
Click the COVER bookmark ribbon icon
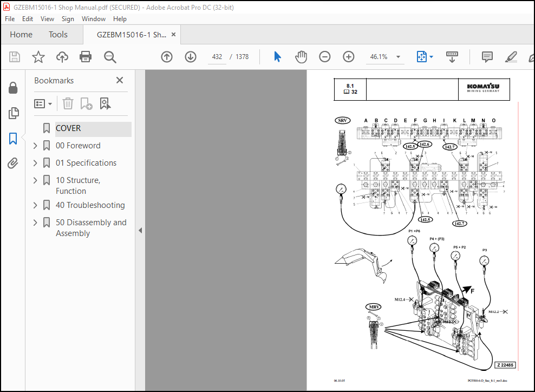click(x=47, y=128)
